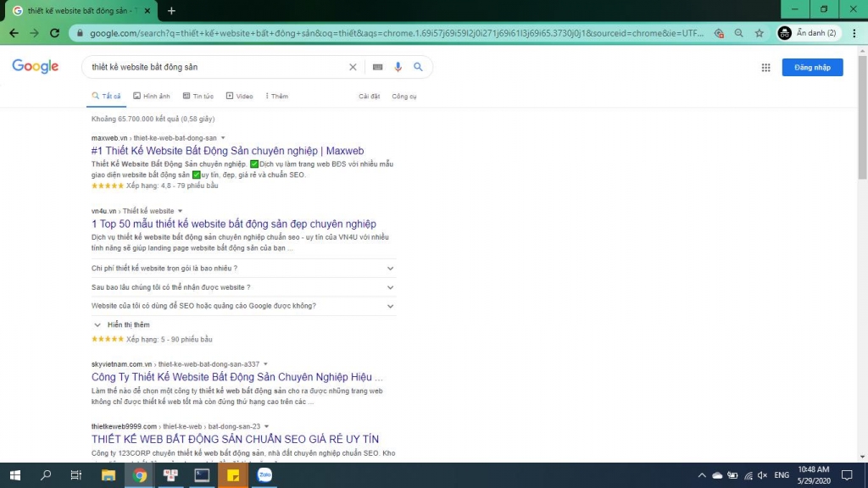Clear the search query with X
The width and height of the screenshot is (868, 488).
tap(353, 67)
